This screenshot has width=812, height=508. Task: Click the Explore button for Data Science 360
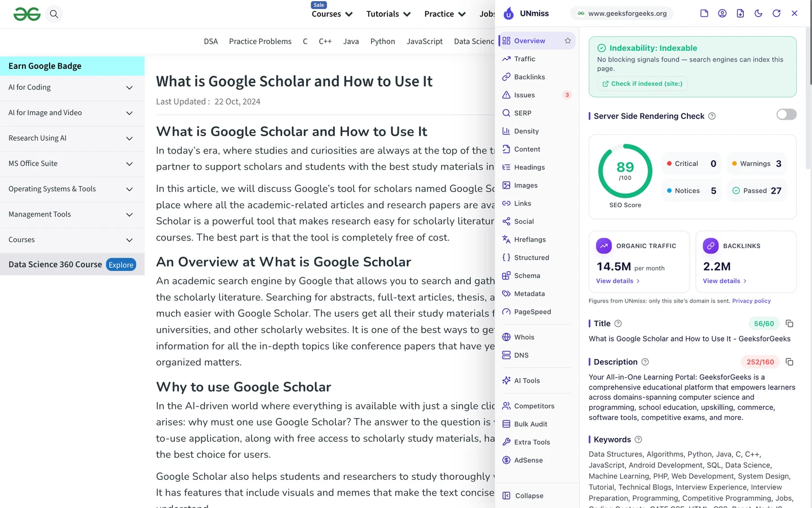(121, 265)
